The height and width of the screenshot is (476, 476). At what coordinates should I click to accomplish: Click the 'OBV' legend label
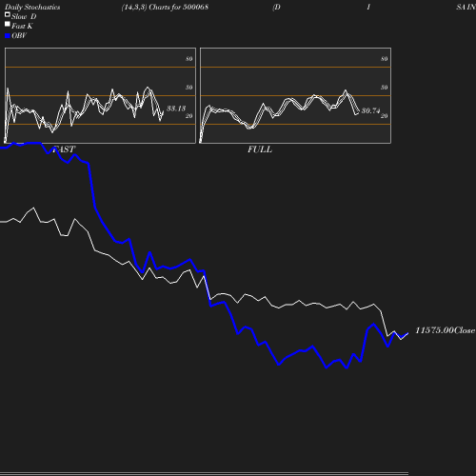coord(19,36)
